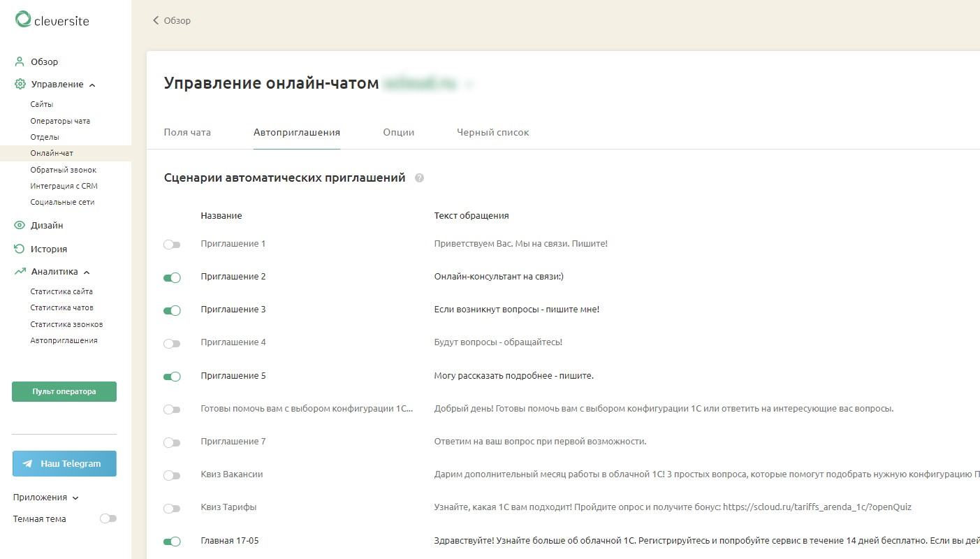Viewport: 980px width, 559px height.
Task: Click the Квиз Тарифы row name
Action: [228, 507]
